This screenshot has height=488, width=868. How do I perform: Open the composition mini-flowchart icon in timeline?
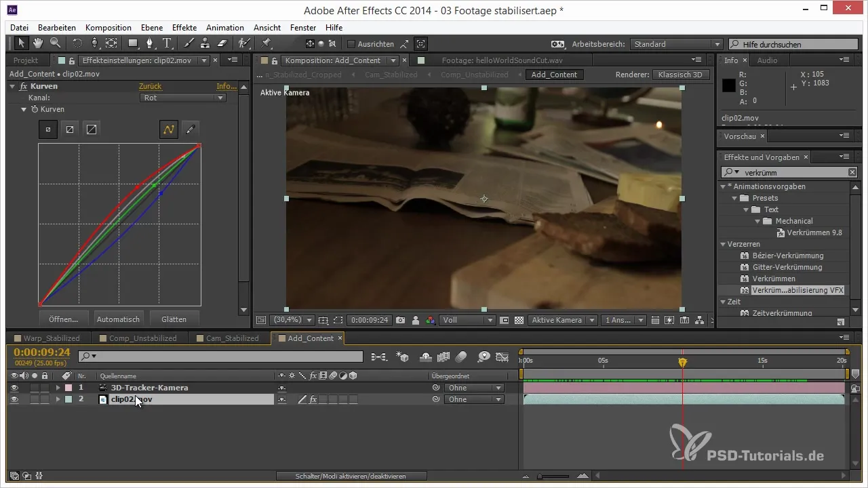(x=379, y=356)
